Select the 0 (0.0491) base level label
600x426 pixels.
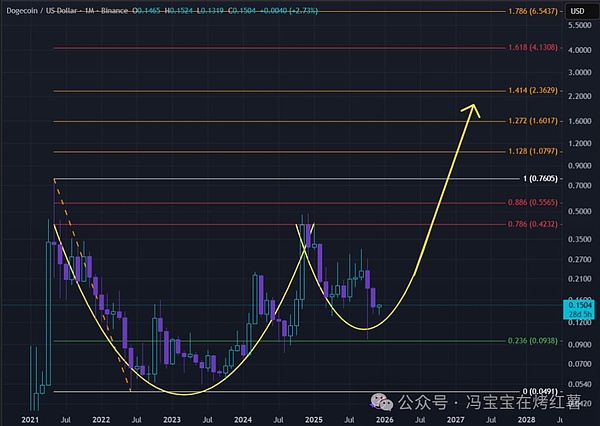click(532, 391)
